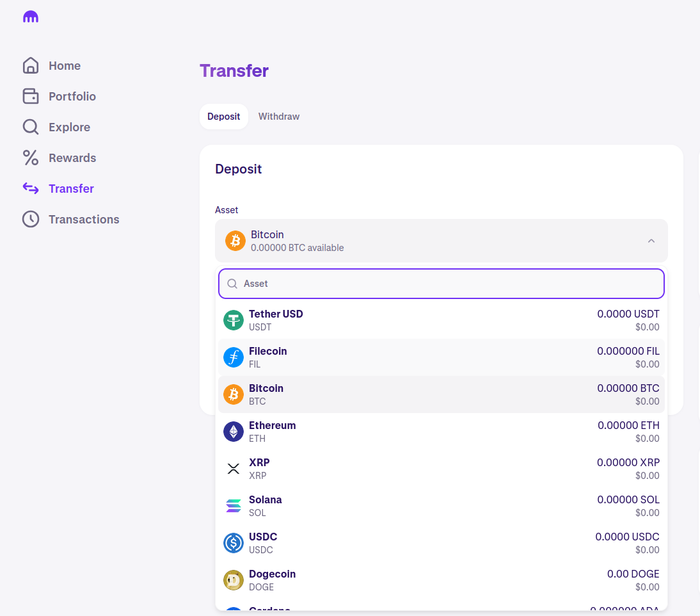Click the Bitcoin icon in dropdown list
Image resolution: width=700 pixels, height=616 pixels.
click(x=234, y=394)
